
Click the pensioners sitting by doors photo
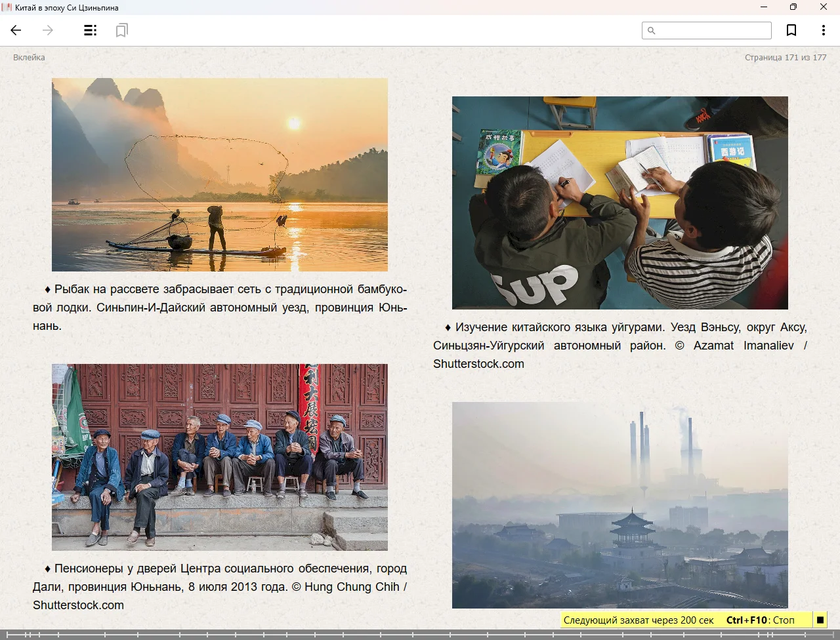click(220, 457)
